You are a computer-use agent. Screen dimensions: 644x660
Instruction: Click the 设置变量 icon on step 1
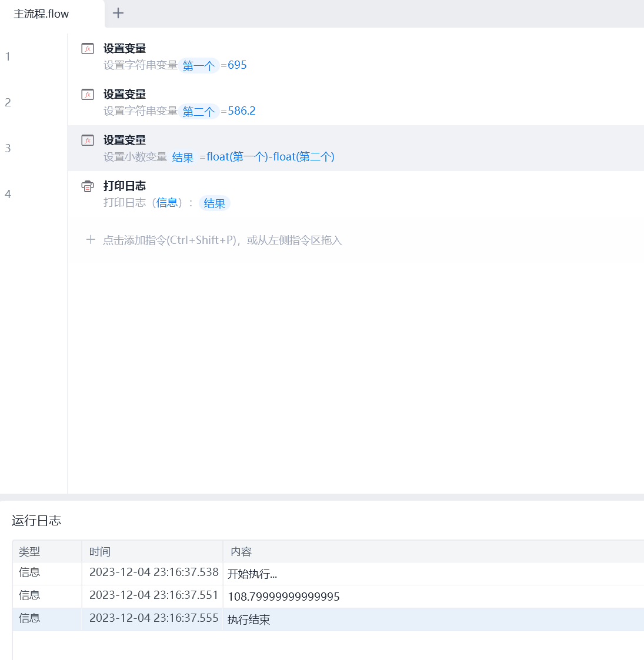[x=88, y=49]
